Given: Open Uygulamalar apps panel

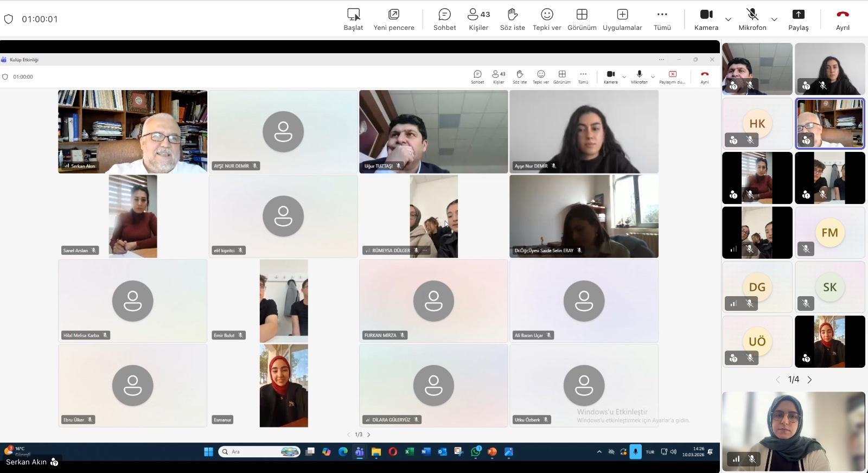Looking at the screenshot, I should 622,19.
